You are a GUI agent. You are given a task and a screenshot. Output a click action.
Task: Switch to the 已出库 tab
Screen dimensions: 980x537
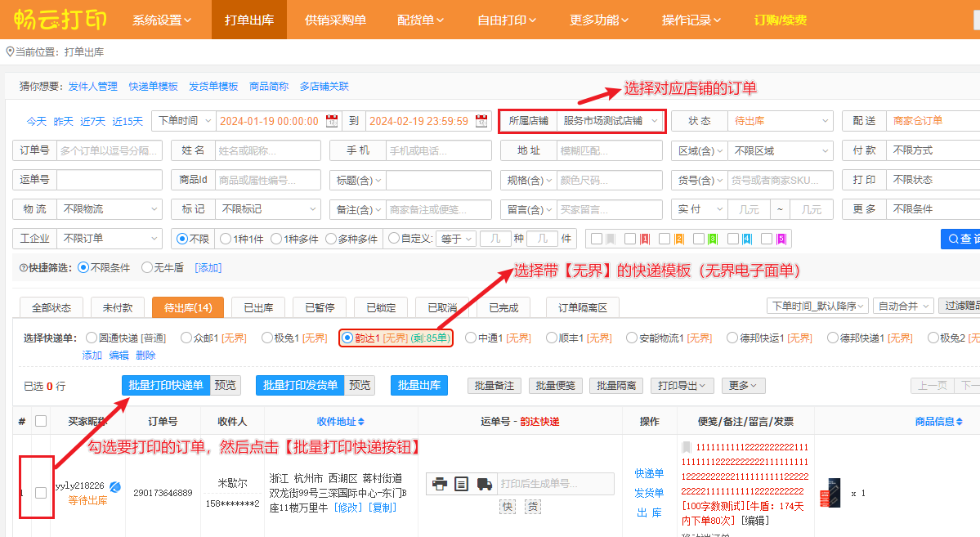258,307
